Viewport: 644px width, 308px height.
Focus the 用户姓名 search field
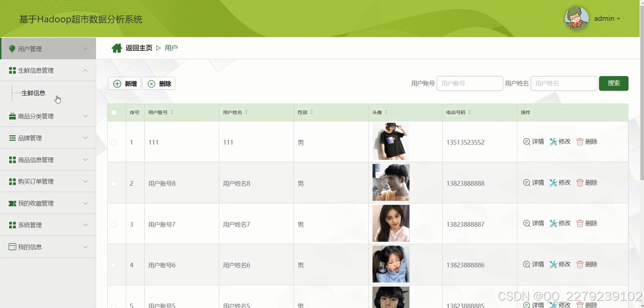pyautogui.click(x=564, y=83)
